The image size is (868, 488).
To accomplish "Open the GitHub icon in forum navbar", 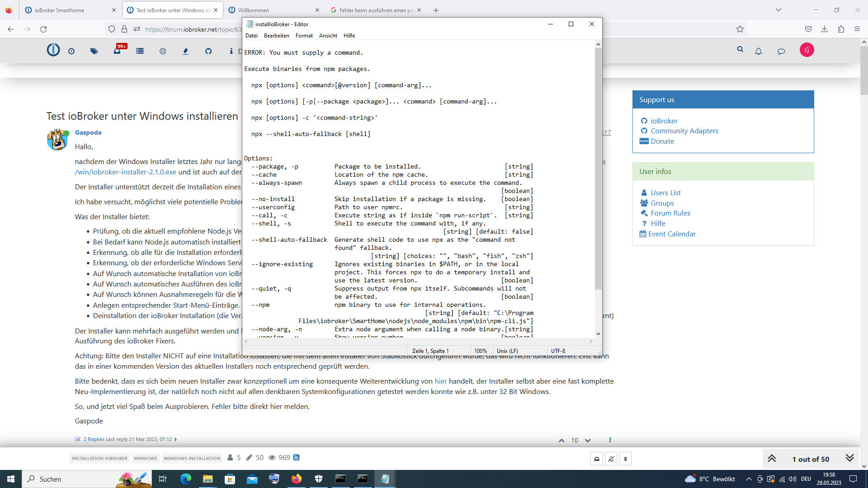I will tap(208, 52).
